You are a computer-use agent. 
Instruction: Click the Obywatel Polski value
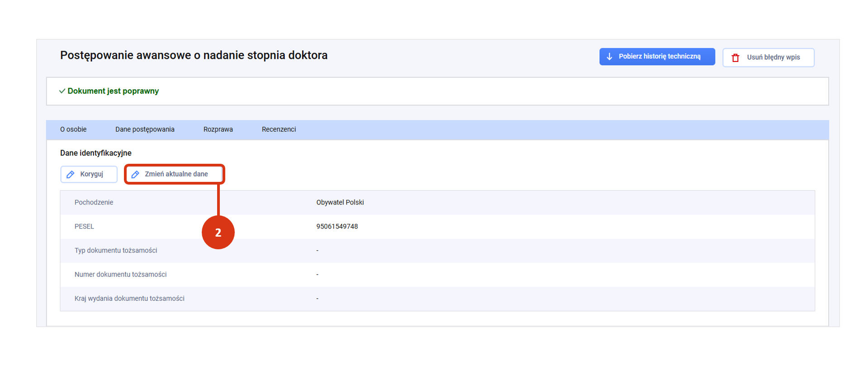[x=340, y=202]
